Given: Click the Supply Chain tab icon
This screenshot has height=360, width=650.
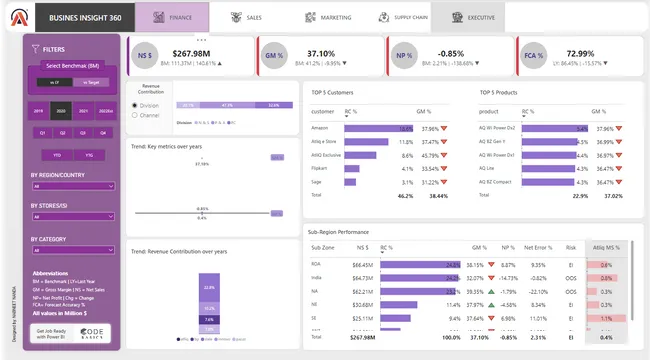Looking at the screenshot, I should tap(384, 17).
